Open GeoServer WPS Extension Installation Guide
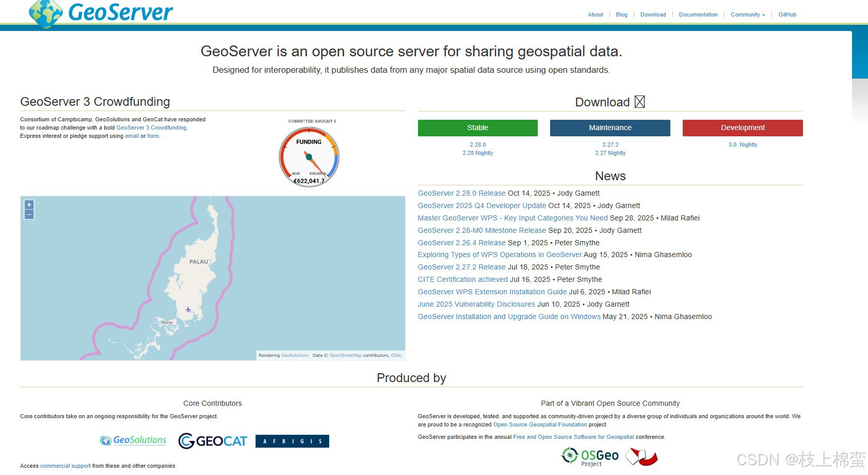 [492, 292]
